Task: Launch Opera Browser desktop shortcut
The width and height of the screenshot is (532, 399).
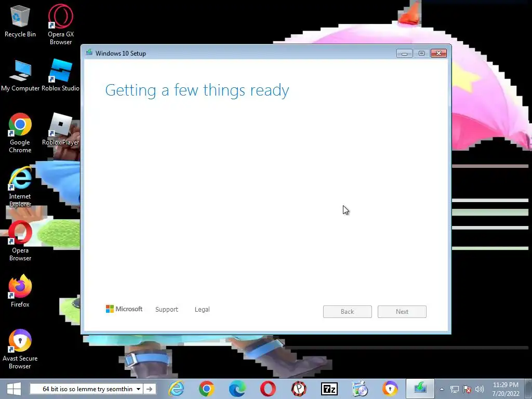Action: pos(20,241)
